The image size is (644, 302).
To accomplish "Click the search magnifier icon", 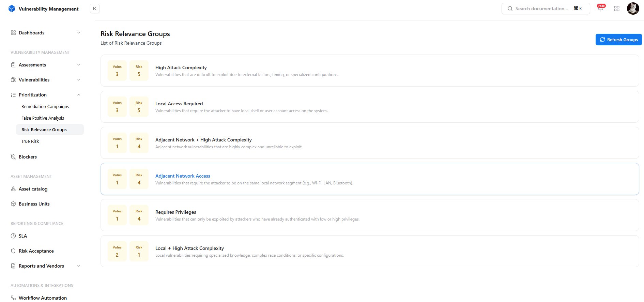I will click(x=510, y=9).
